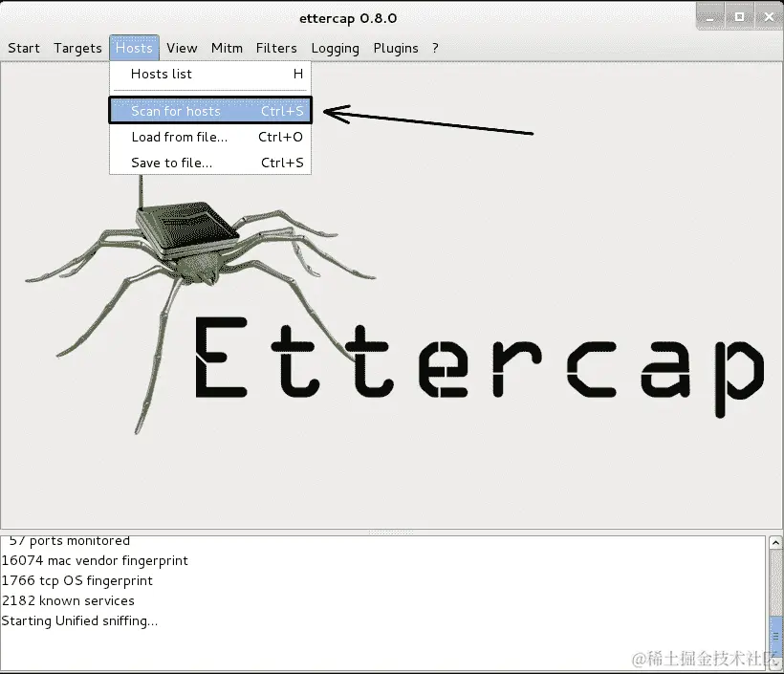Image resolution: width=784 pixels, height=674 pixels.
Task: Open the View menu
Action: click(x=182, y=48)
